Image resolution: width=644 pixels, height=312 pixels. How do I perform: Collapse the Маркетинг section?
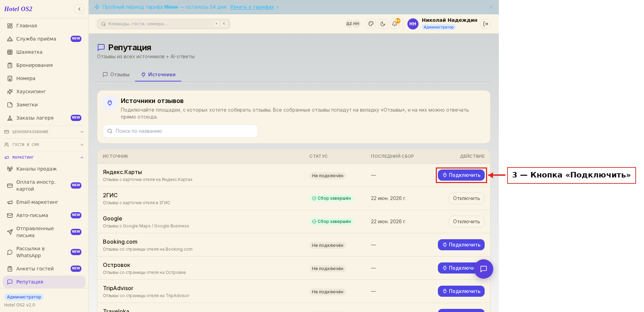44,157
